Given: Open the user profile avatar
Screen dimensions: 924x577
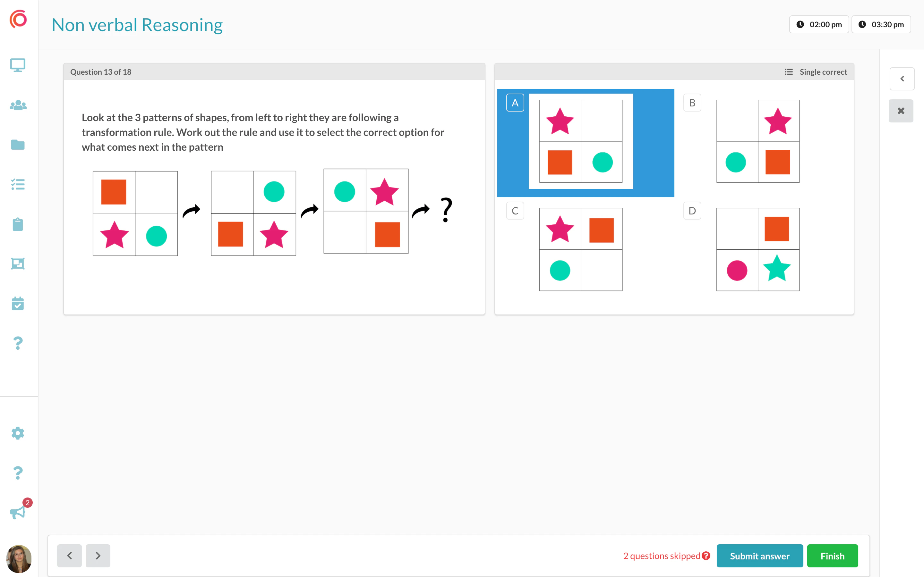Looking at the screenshot, I should point(18,559).
